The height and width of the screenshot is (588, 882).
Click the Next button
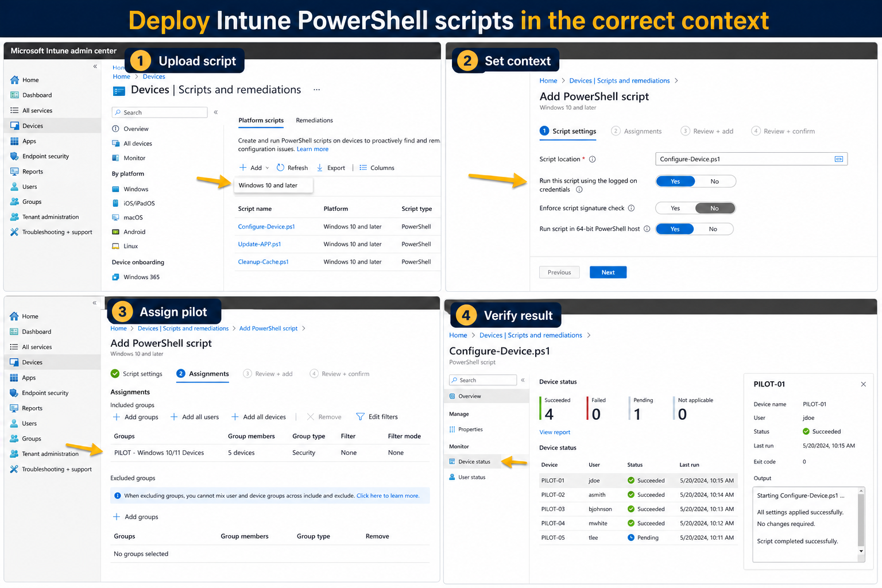pos(608,272)
